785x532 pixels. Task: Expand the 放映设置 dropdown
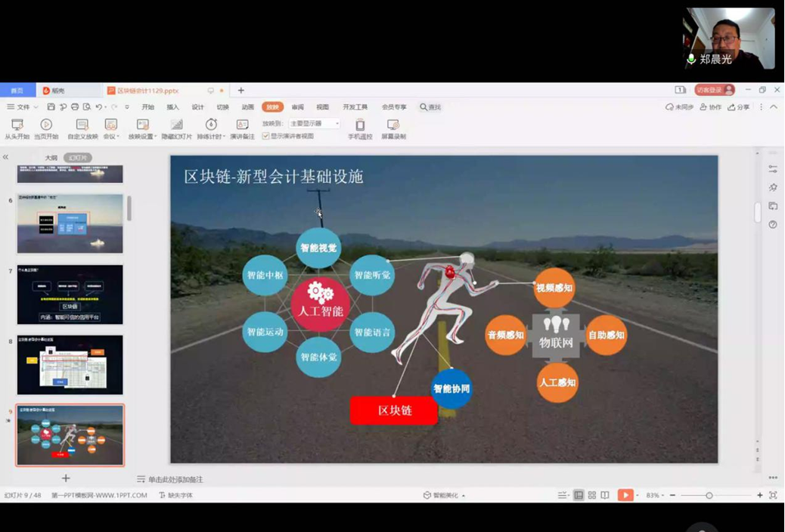(x=155, y=137)
